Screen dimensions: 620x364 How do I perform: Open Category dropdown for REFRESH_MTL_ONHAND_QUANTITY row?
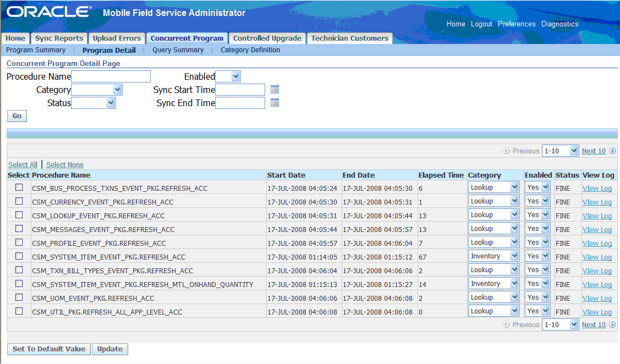pos(494,283)
